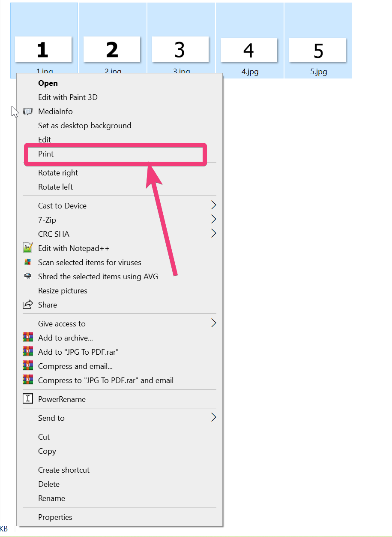
Task: Expand the Send to submenu arrow
Action: tap(213, 418)
